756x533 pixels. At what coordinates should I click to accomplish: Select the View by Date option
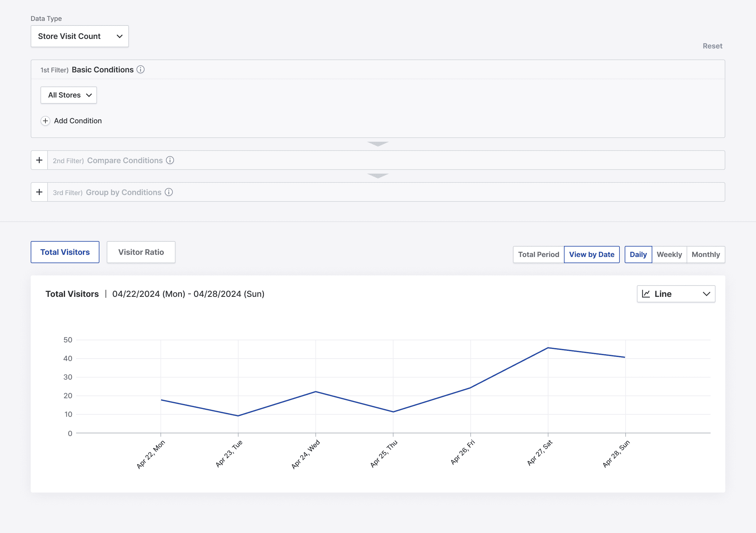(591, 254)
